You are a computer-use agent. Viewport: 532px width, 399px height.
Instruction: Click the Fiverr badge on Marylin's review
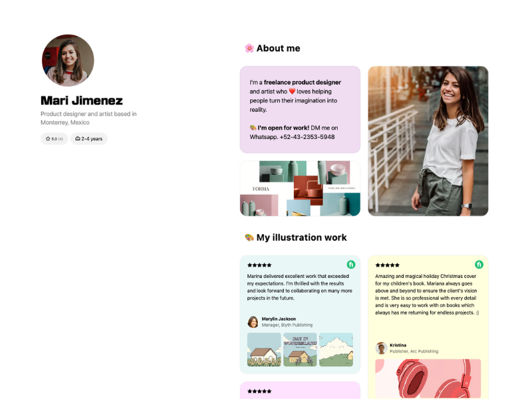(x=351, y=265)
